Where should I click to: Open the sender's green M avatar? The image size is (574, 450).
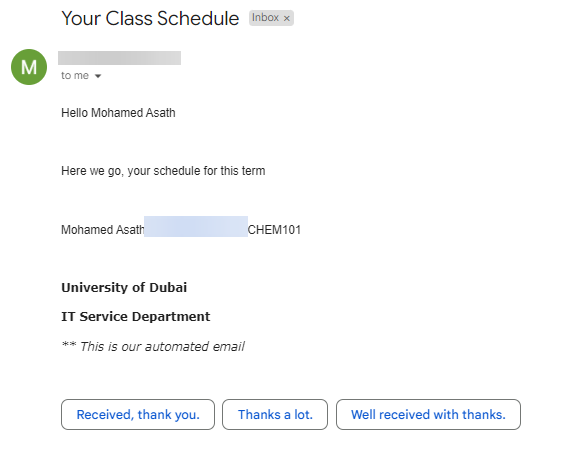[29, 67]
